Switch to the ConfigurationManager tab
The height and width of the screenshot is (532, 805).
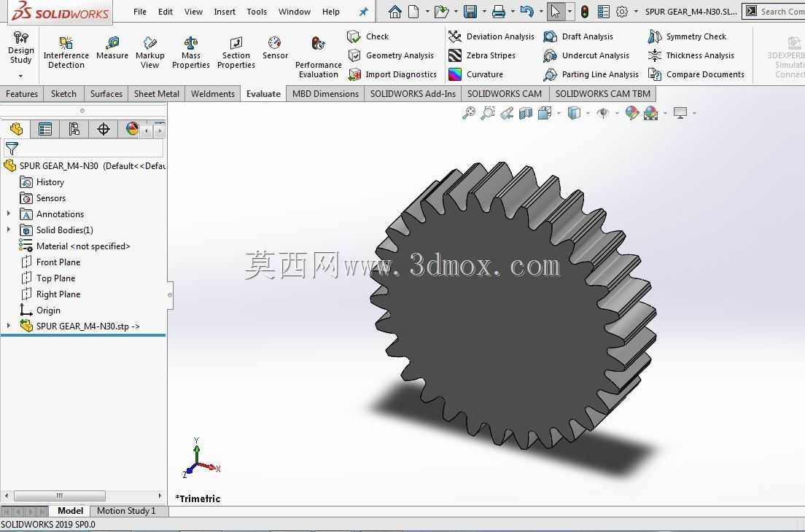[74, 129]
